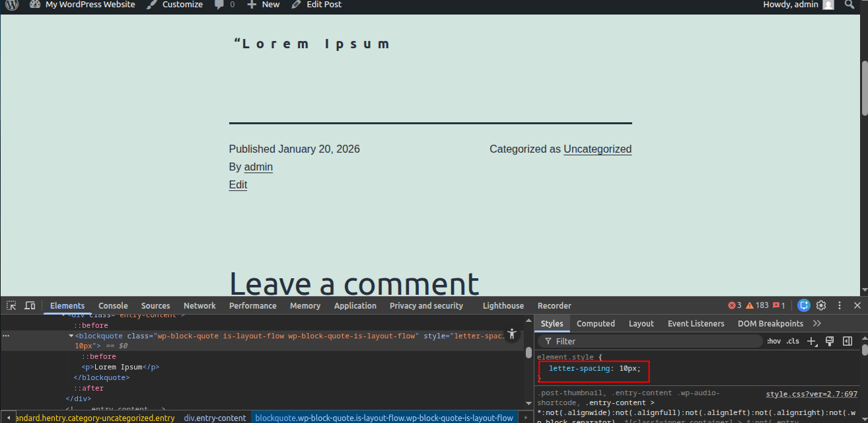Toggle the device toolbar icon
Screen dimensions: 868x423
coord(30,305)
